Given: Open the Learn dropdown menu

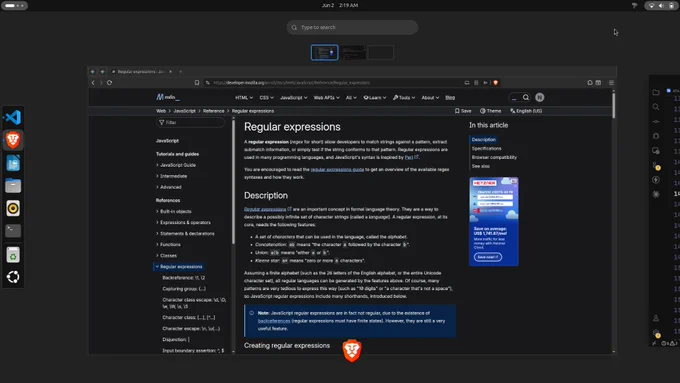Looking at the screenshot, I should point(375,98).
